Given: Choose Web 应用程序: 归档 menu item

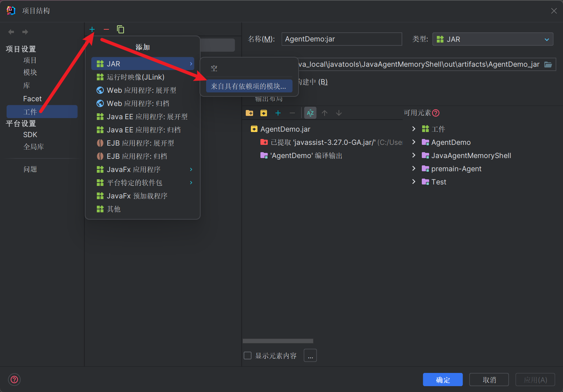Looking at the screenshot, I should coord(143,103).
